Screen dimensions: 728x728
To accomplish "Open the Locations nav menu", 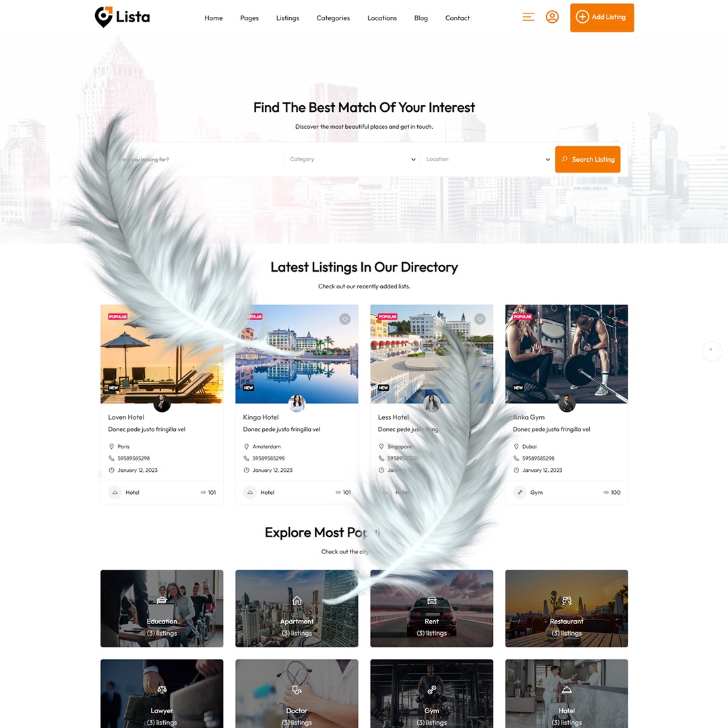I will click(x=382, y=18).
